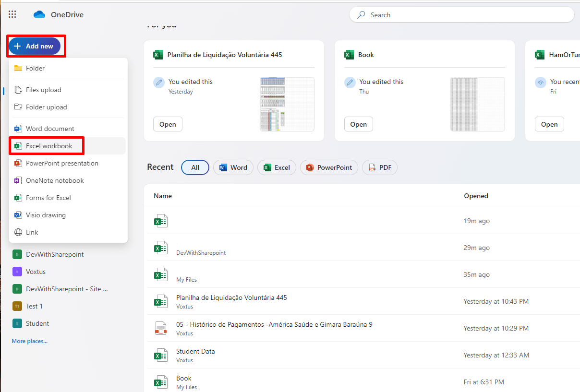Click pencil edit icon on Book card

click(x=350, y=83)
